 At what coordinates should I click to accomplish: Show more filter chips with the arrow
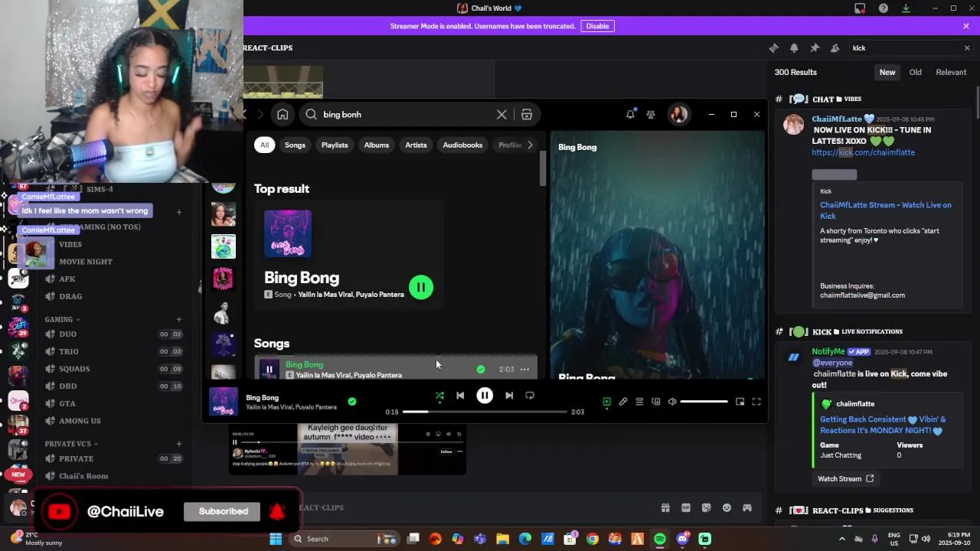coord(530,145)
